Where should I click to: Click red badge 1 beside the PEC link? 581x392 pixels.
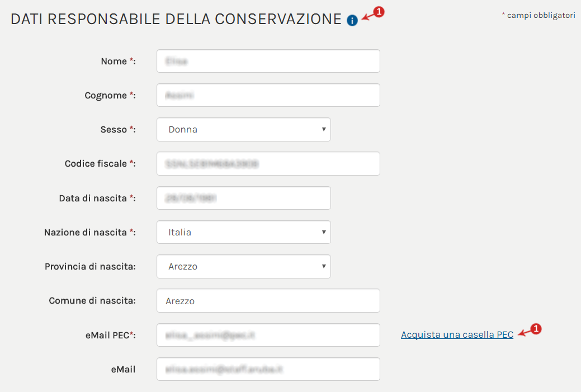pos(536,329)
